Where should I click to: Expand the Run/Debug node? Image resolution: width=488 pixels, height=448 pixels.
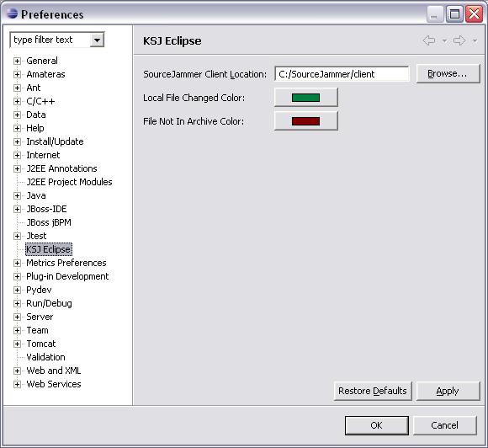tap(17, 303)
